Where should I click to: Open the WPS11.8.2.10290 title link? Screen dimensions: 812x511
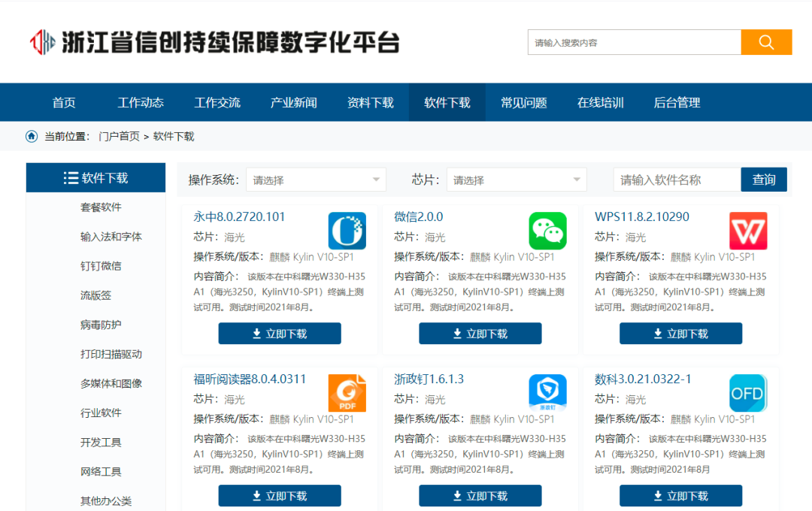tap(641, 217)
